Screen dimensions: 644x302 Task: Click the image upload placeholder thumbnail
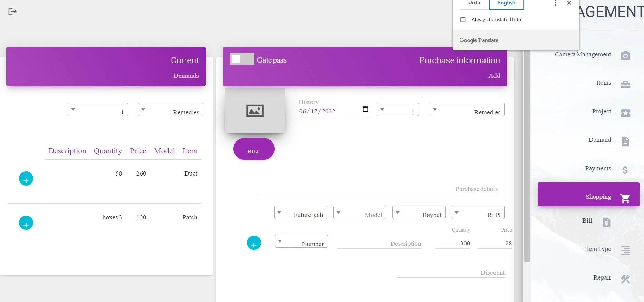tap(255, 111)
